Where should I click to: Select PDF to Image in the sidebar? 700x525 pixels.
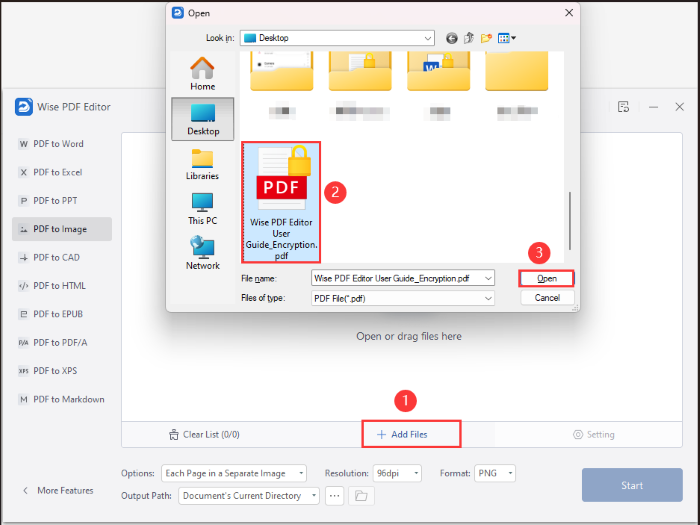[62, 229]
